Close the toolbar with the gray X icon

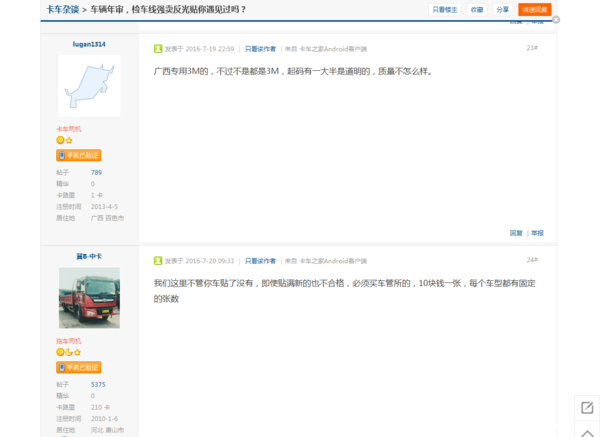tap(556, 19)
